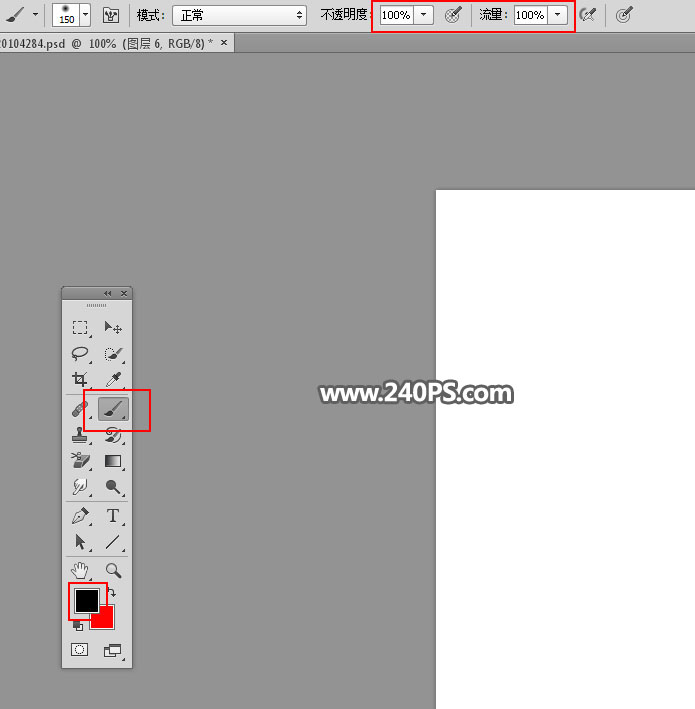The height and width of the screenshot is (709, 695).
Task: Select the Clone Stamp tool
Action: tap(80, 435)
